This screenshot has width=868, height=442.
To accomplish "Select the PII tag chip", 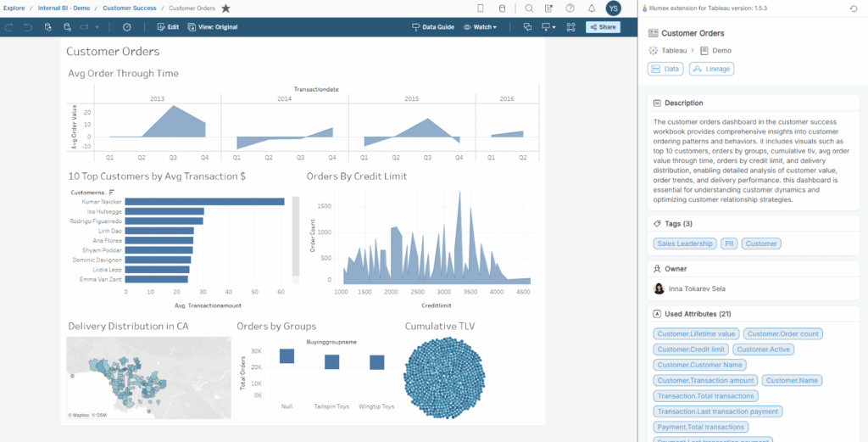I will tap(729, 243).
